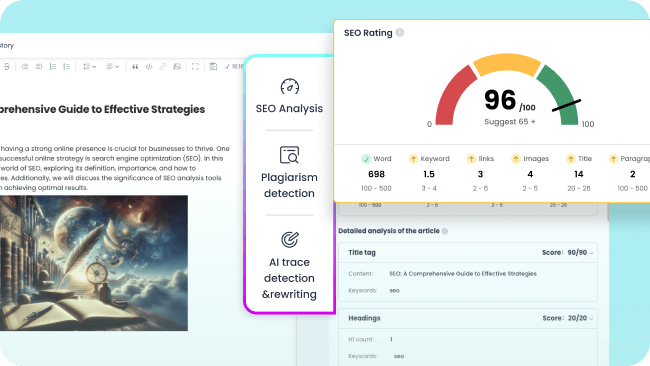The height and width of the screenshot is (366, 650).
Task: Click the 'SEO Rating' panel title
Action: coord(368,33)
